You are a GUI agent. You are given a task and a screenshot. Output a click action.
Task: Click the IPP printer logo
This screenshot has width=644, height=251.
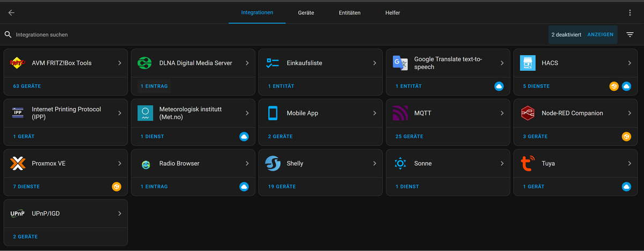(18, 113)
